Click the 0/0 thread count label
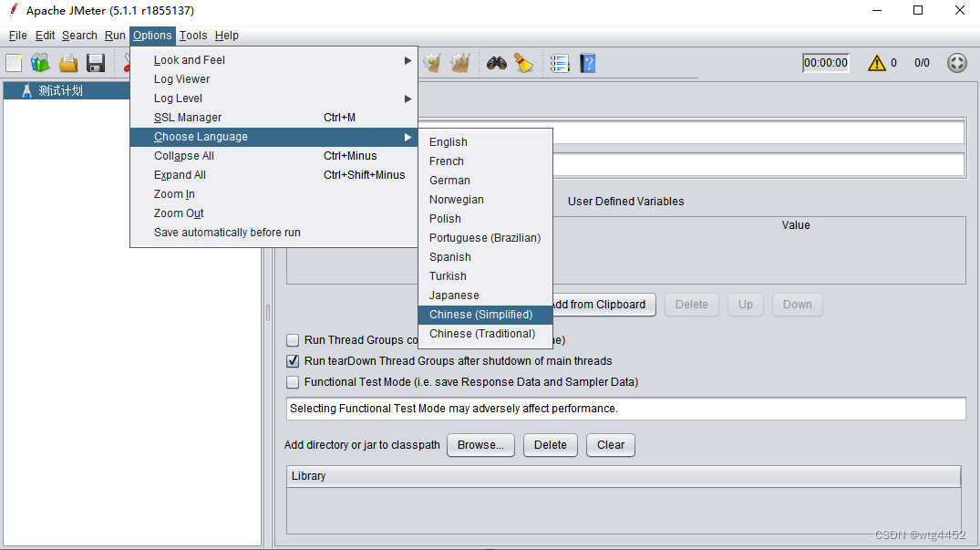The width and height of the screenshot is (980, 550). [x=922, y=63]
